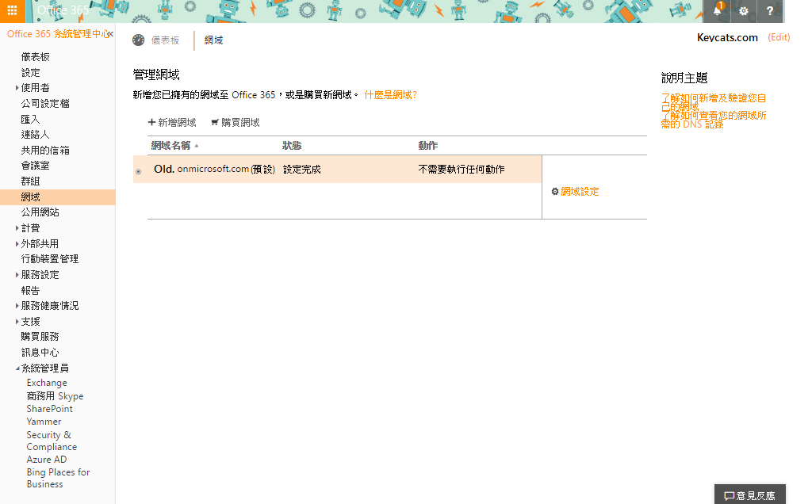Open the Exchange admin center
This screenshot has width=812, height=504.
point(47,383)
